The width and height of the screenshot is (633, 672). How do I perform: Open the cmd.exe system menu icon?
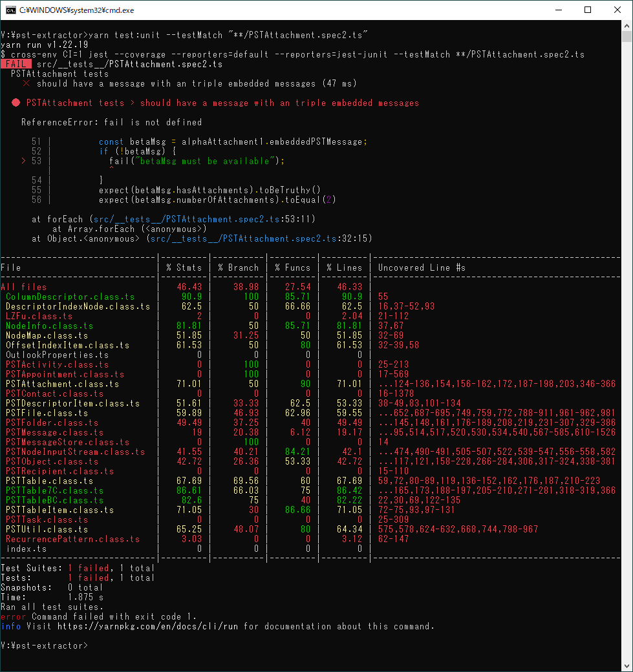(10, 10)
